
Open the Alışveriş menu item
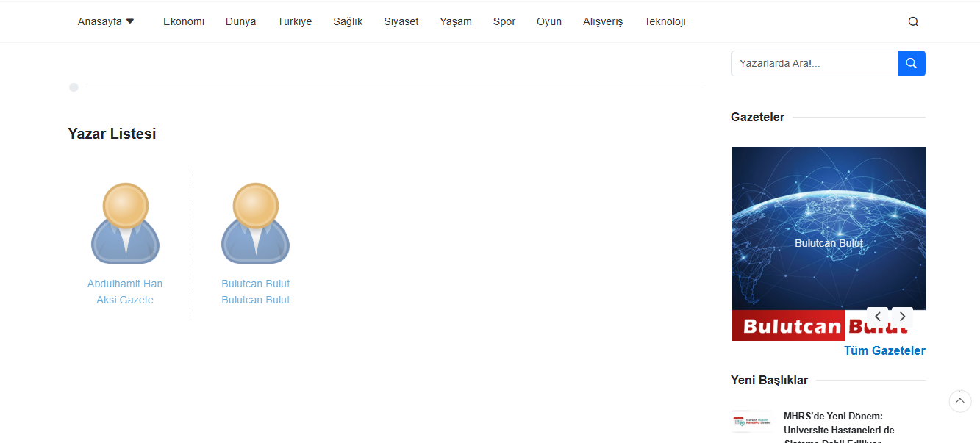603,21
